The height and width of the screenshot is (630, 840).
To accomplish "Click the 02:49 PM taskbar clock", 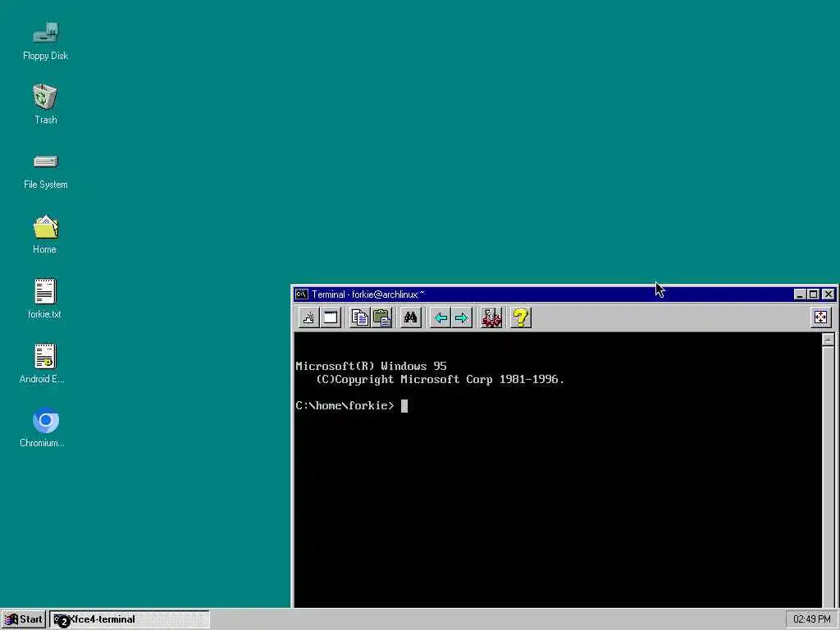I will pyautogui.click(x=811, y=619).
